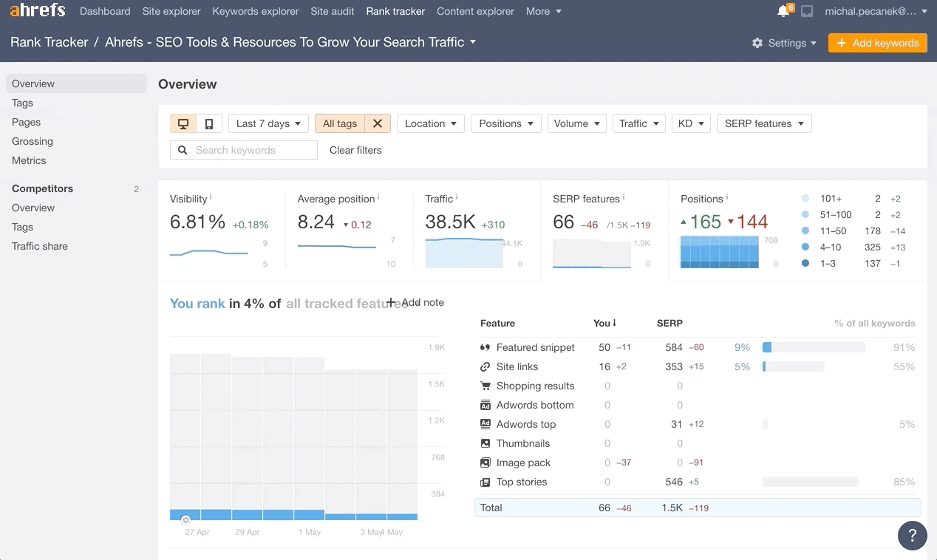Click the Top stories icon

pyautogui.click(x=485, y=482)
